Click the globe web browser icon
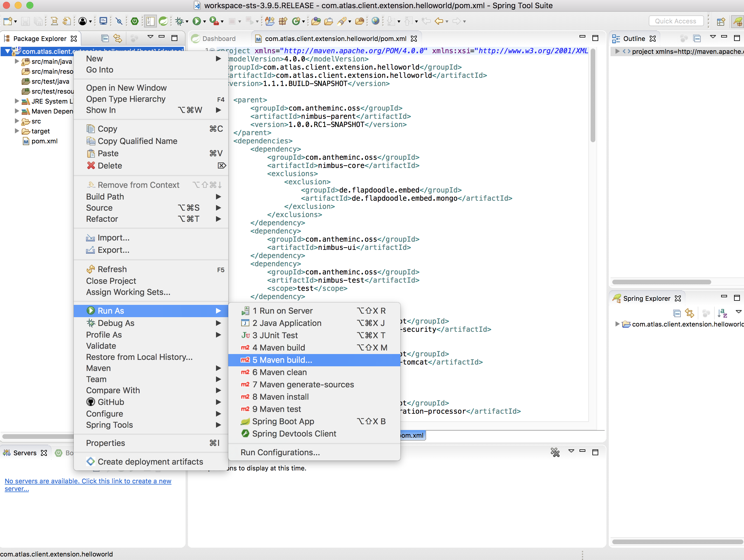This screenshot has height=560, width=744. pyautogui.click(x=375, y=21)
